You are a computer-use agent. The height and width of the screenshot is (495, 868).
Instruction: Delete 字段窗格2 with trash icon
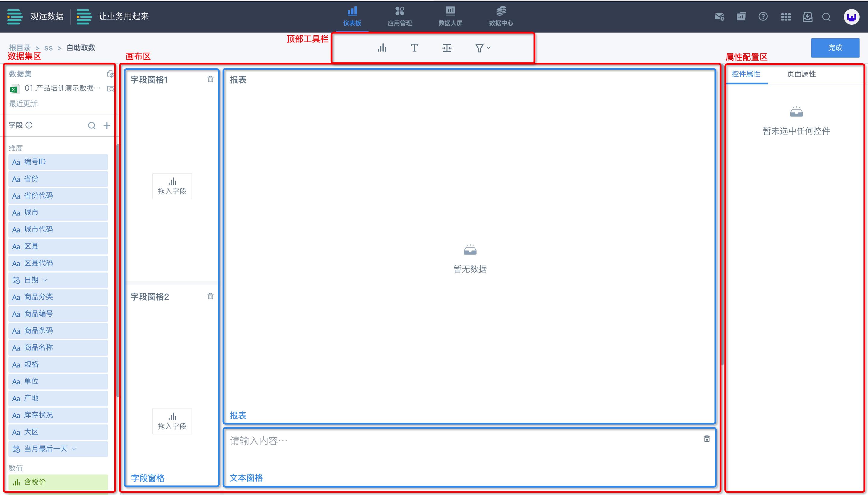point(211,296)
